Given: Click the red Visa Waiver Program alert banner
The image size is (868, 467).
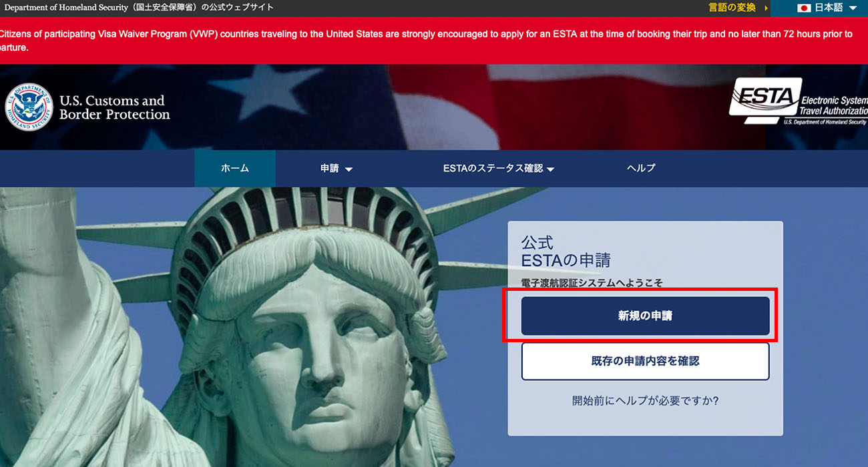Looking at the screenshot, I should pyautogui.click(x=427, y=40).
